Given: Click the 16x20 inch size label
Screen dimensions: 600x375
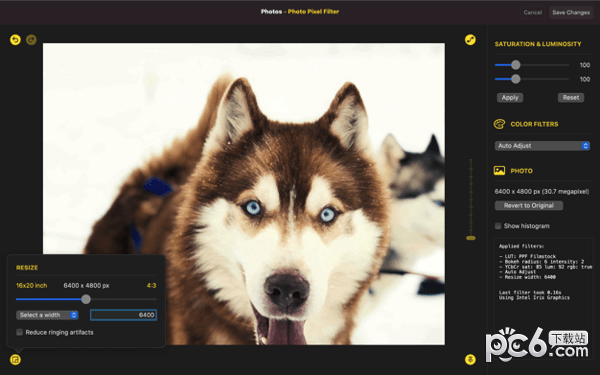Looking at the screenshot, I should tap(31, 285).
